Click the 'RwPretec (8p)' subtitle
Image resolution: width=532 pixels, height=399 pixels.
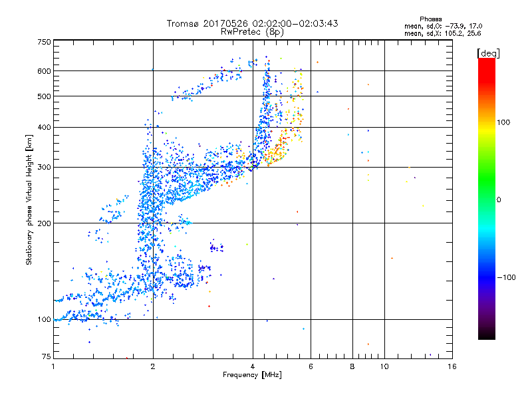(252, 32)
